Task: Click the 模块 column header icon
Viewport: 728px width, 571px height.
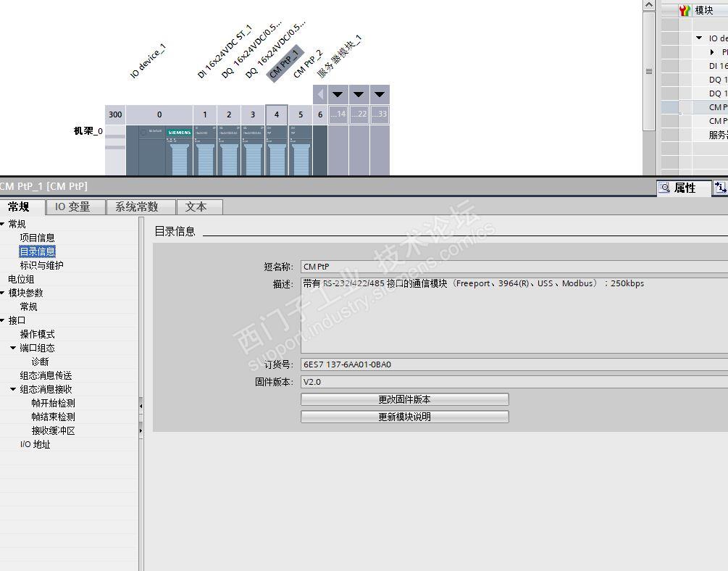Action: coord(685,10)
